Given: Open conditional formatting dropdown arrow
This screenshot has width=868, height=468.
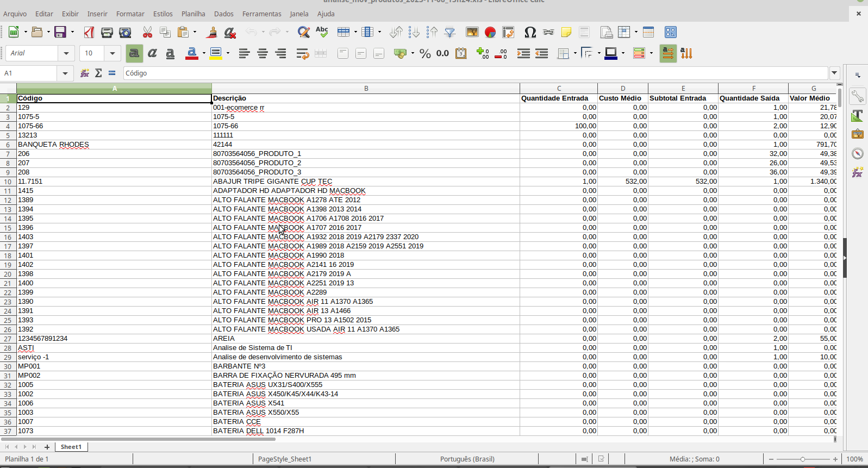Looking at the screenshot, I should tap(651, 53).
